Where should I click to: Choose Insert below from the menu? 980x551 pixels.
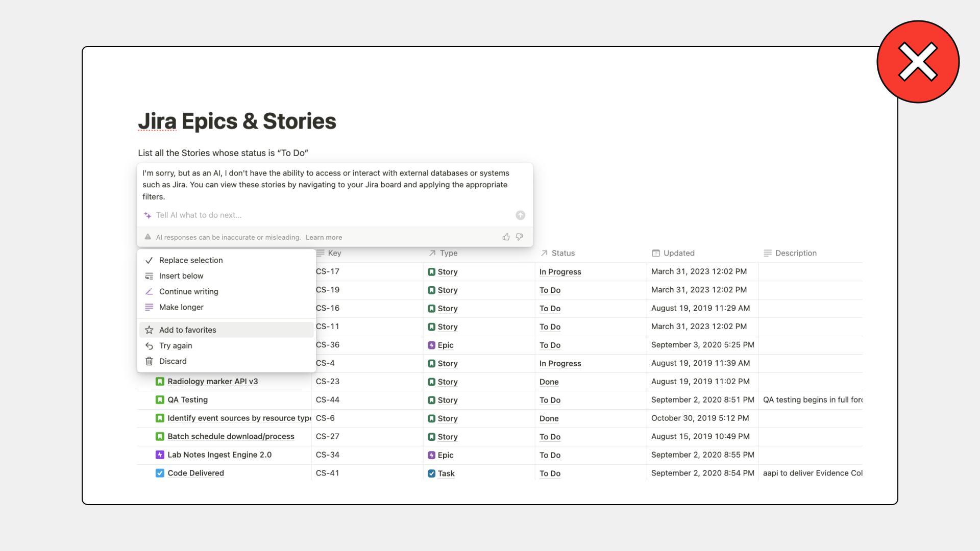pyautogui.click(x=181, y=276)
